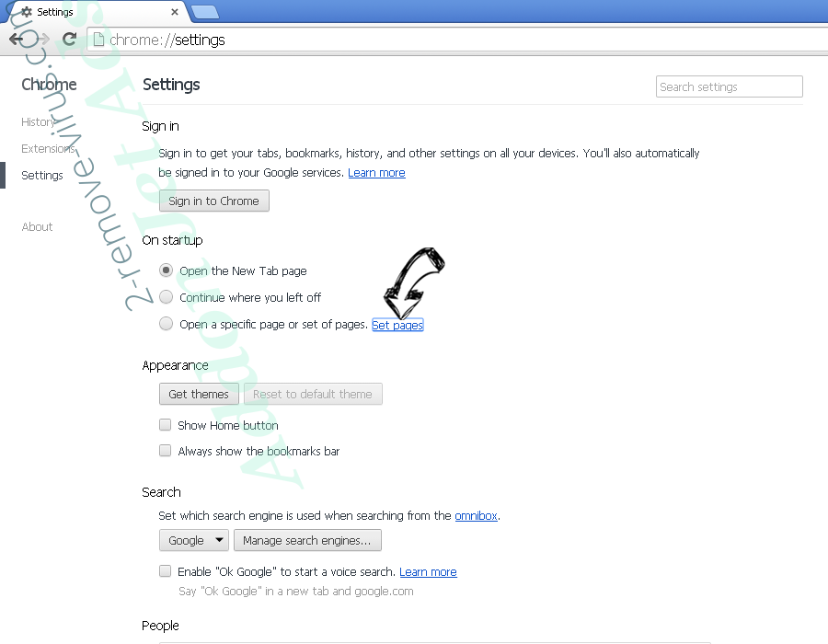Click the Set pages link
Screen dimensions: 828x644
click(x=397, y=325)
